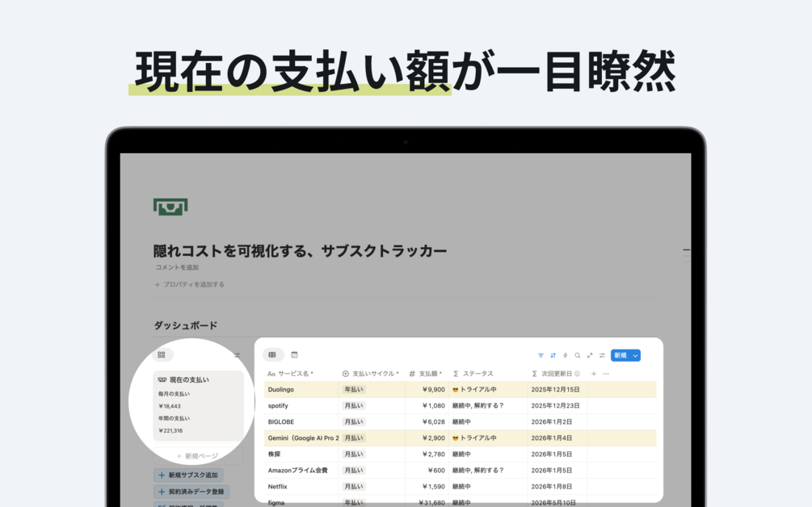Image resolution: width=812 pixels, height=507 pixels.
Task: Click the automation lightning bolt icon
Action: pos(566,355)
